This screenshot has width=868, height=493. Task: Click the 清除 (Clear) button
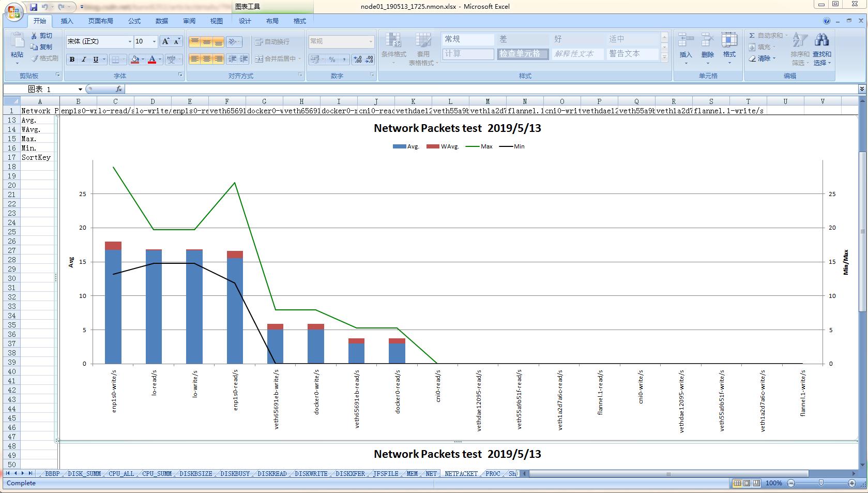tap(763, 58)
